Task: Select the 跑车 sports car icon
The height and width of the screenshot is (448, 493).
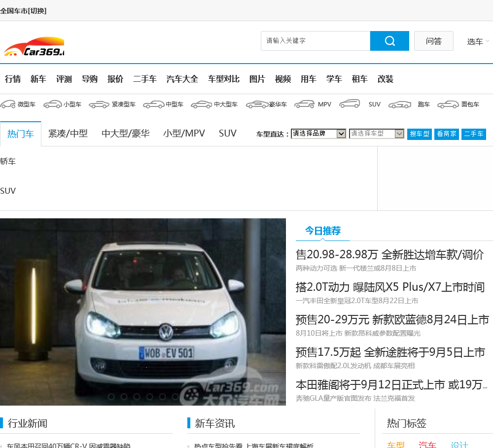Action: point(400,104)
